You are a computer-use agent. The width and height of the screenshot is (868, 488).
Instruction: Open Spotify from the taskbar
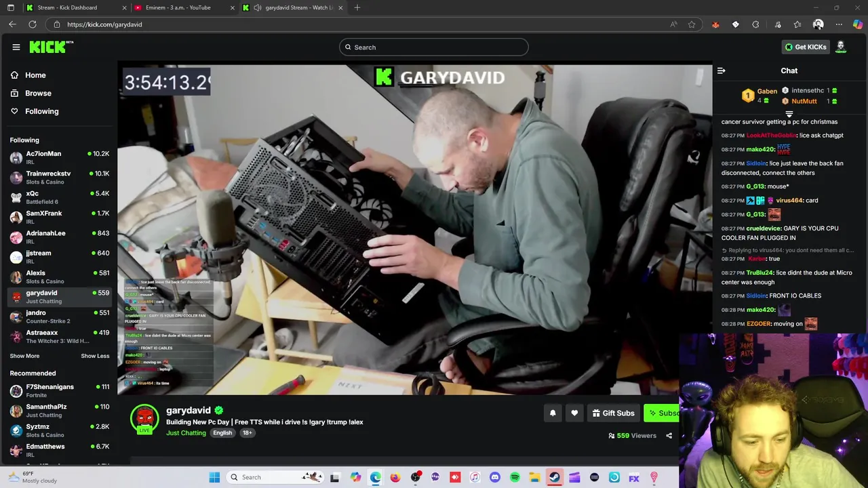(515, 477)
